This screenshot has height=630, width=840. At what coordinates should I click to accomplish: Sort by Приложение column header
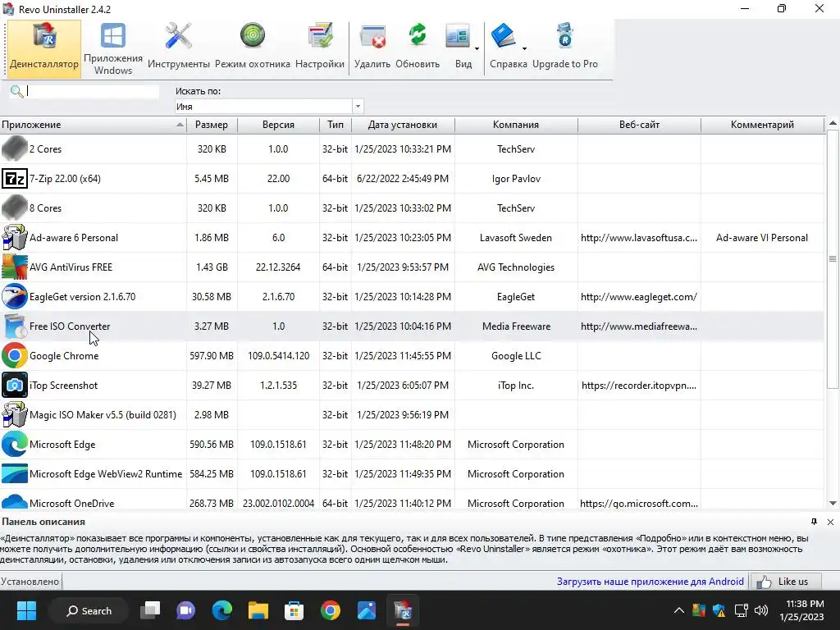click(x=93, y=125)
